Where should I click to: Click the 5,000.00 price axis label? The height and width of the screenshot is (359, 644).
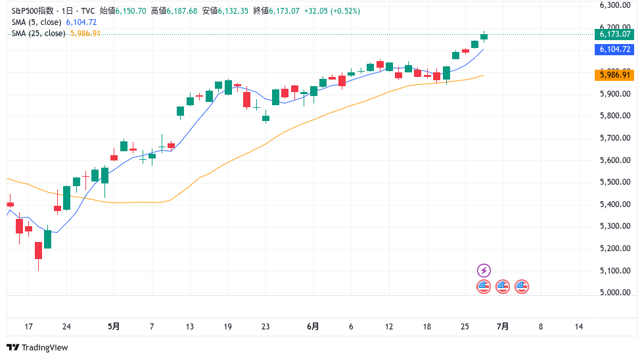tap(615, 293)
